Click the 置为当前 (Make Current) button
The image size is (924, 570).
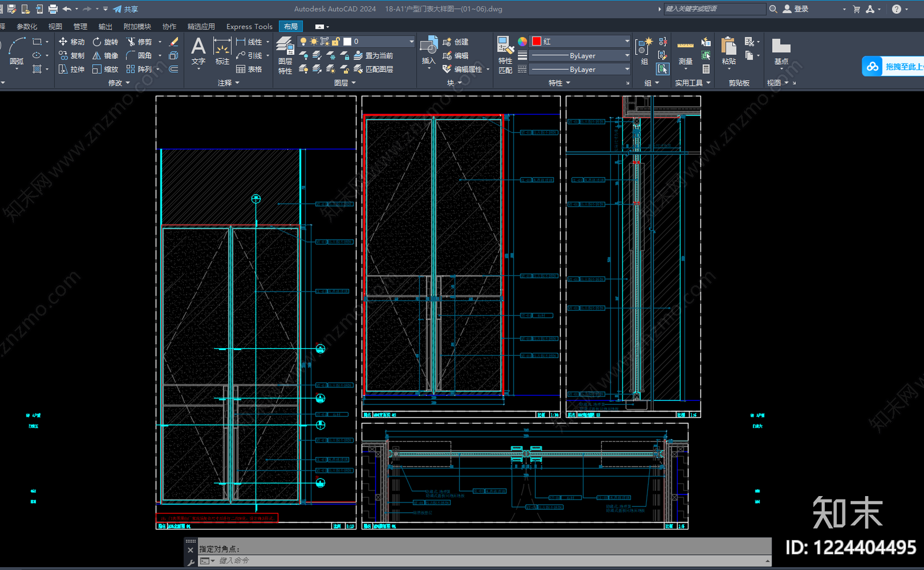tap(373, 55)
